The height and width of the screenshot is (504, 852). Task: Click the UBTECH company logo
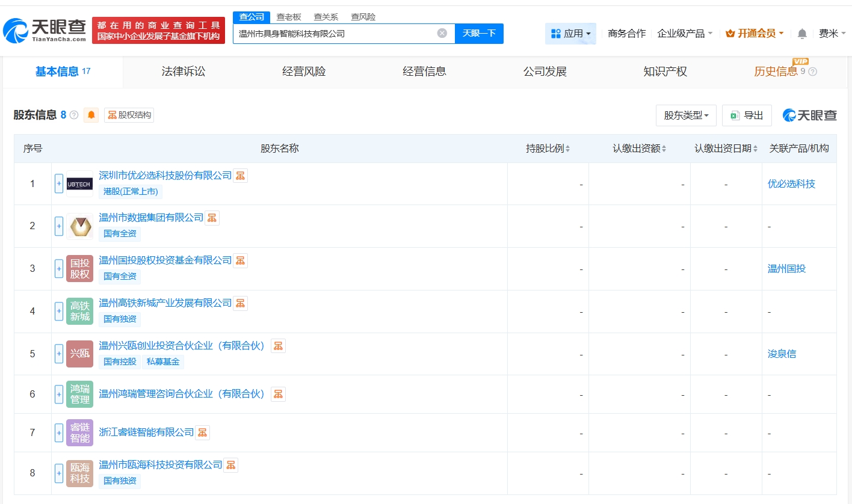click(79, 183)
